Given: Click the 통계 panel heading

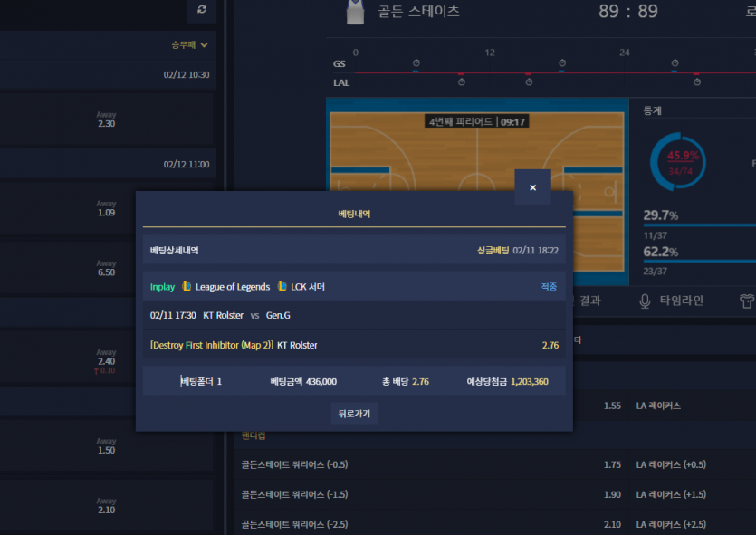Looking at the screenshot, I should [x=653, y=110].
